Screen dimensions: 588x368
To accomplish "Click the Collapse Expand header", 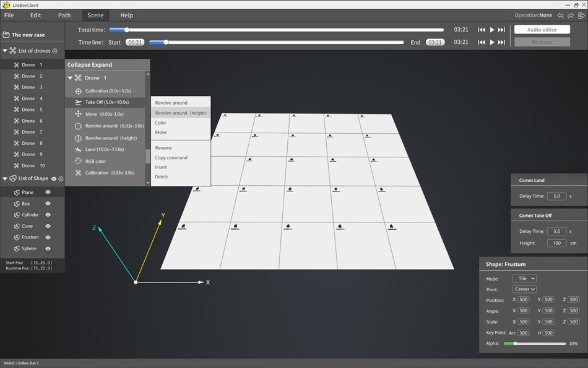I will 108,65.
